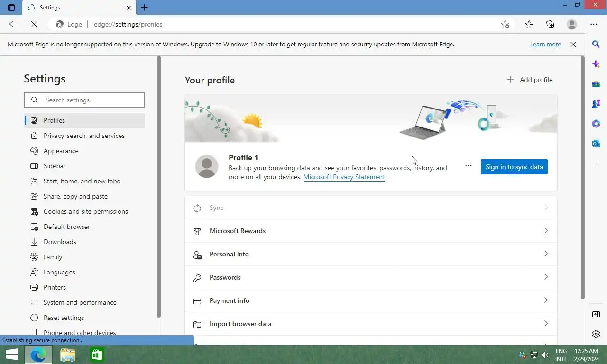
Task: Stop loading the page
Action: coord(34,24)
